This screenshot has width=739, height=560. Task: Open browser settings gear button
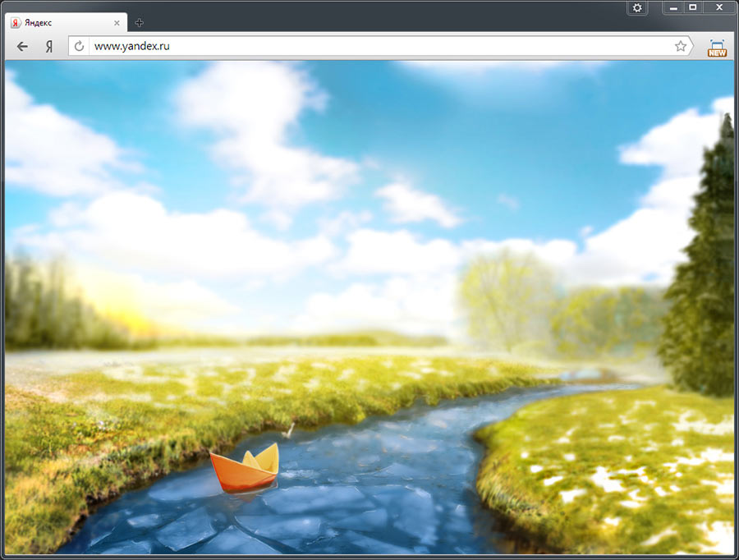click(637, 7)
